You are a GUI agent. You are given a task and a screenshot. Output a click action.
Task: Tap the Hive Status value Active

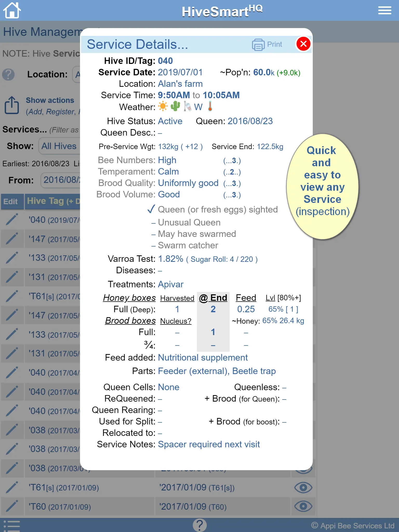click(x=170, y=121)
